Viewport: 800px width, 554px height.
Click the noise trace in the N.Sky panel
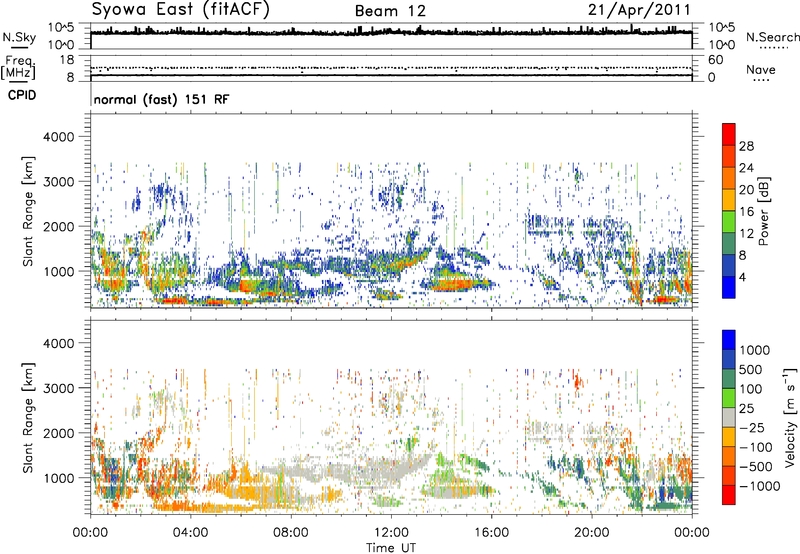(x=391, y=32)
